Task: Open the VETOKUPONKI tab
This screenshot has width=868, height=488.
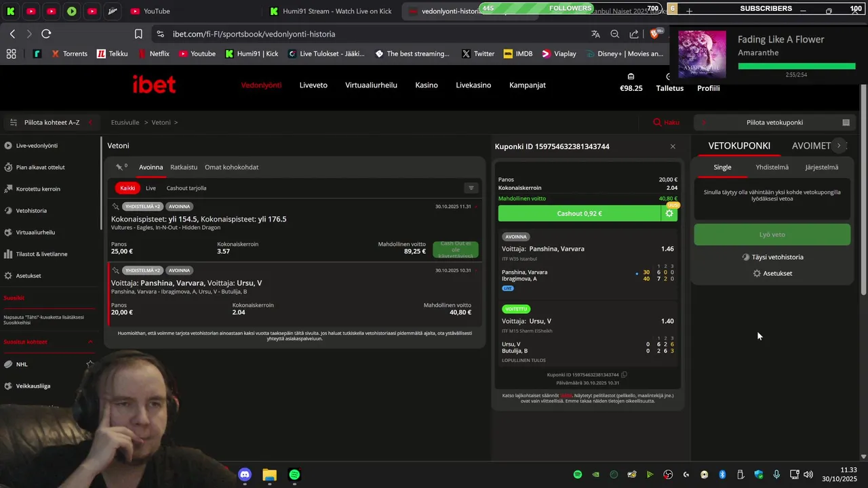Action: (x=739, y=146)
